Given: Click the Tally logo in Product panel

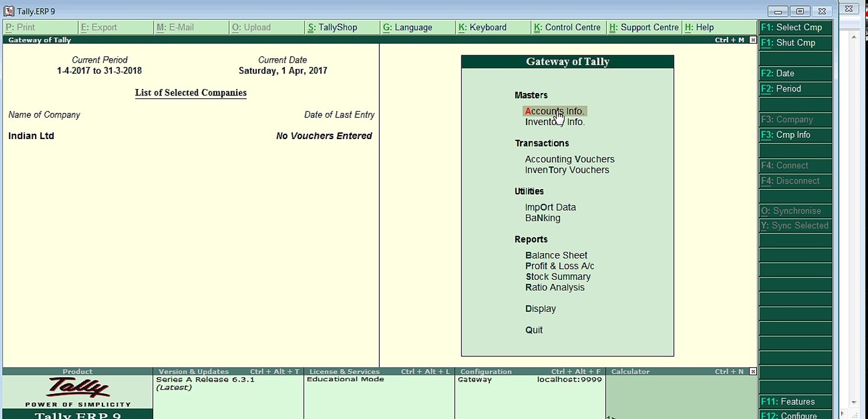Looking at the screenshot, I should (x=78, y=388).
